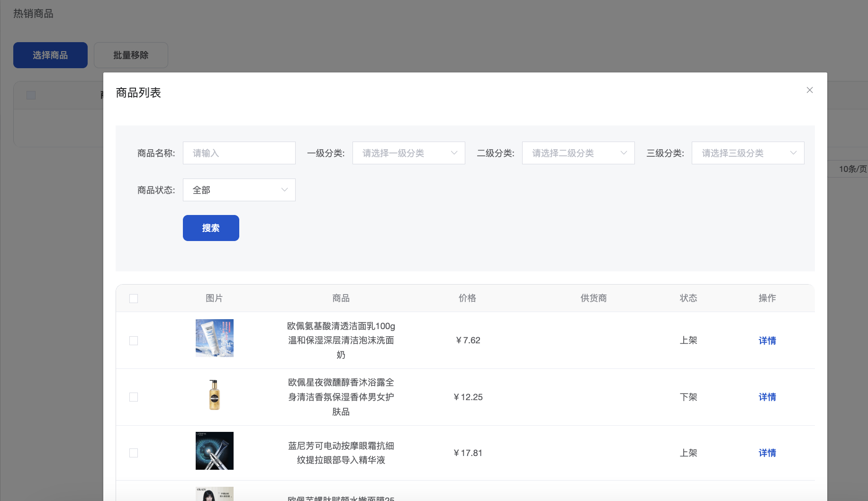Click the 蓝尼芳 eye cream thumbnail
The width and height of the screenshot is (868, 501).
point(214,451)
